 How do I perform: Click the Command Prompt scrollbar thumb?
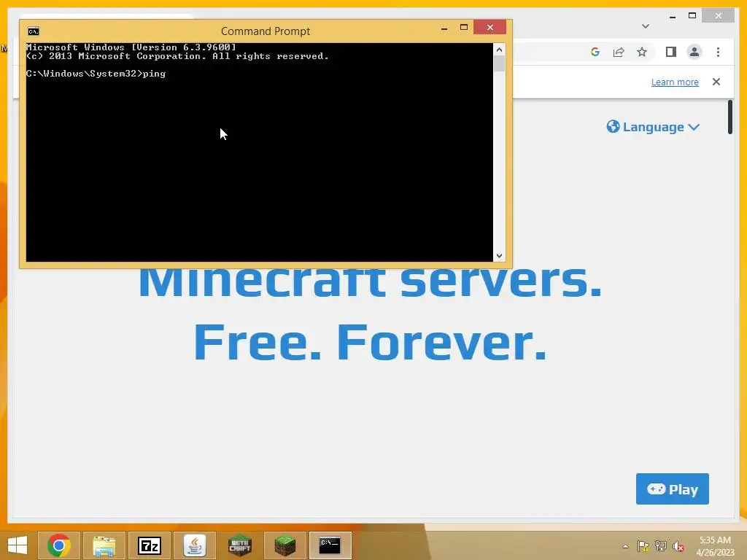499,64
